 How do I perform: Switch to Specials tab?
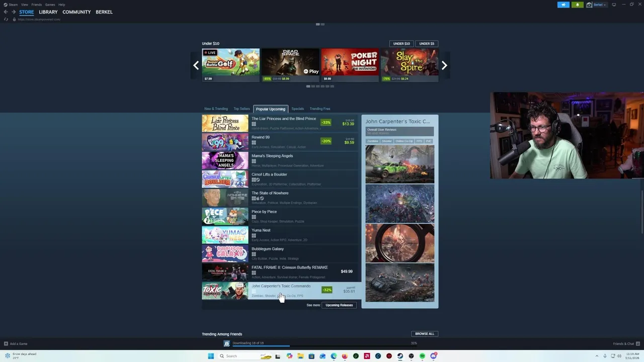[297, 109]
